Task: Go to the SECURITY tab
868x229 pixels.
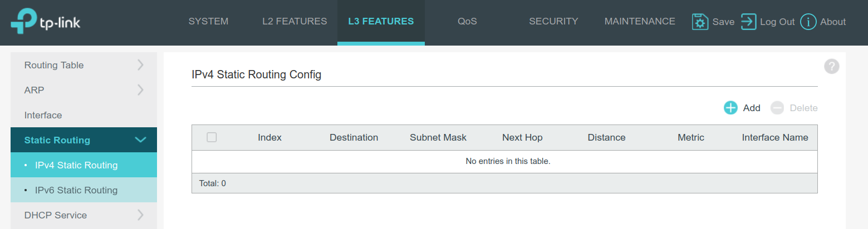Action: pyautogui.click(x=553, y=22)
